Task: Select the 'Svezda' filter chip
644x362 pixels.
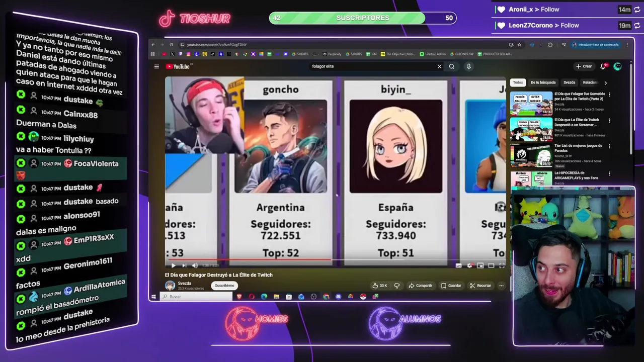Action: tap(569, 82)
